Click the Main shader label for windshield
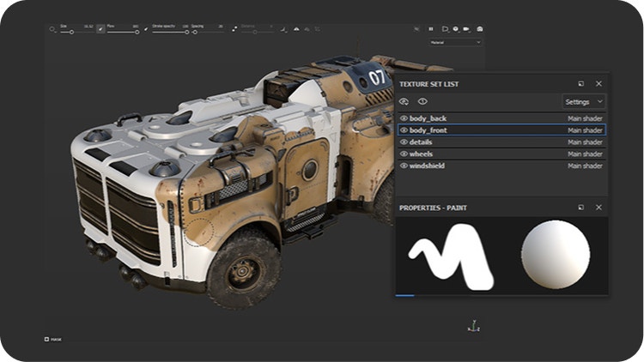644x362 pixels. click(x=585, y=166)
